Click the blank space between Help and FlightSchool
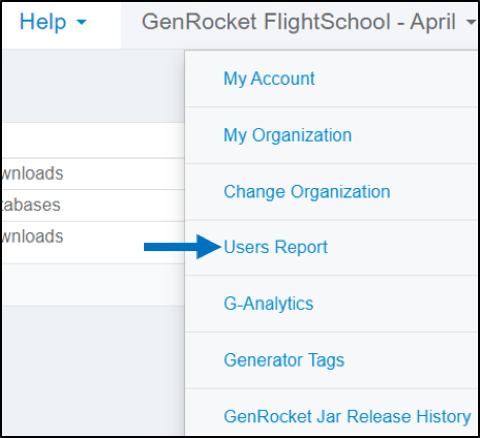480x438 pixels. (104, 23)
